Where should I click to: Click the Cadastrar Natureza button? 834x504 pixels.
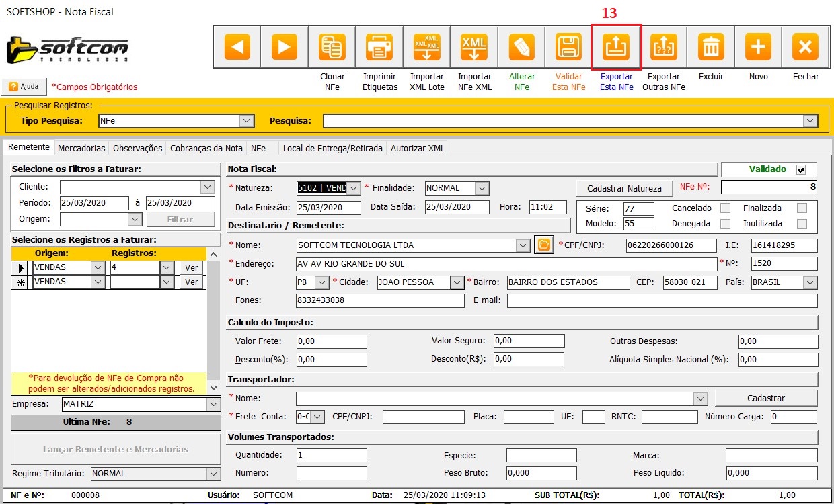(625, 188)
